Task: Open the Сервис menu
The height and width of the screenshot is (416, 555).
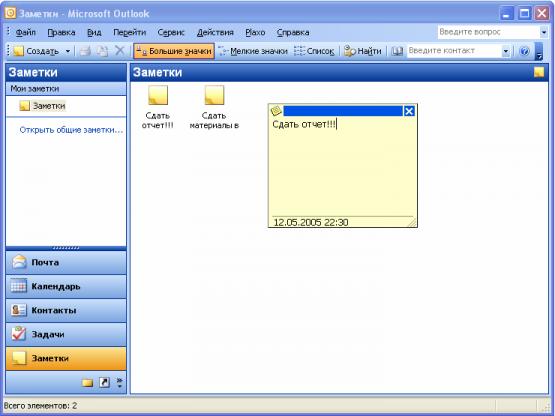Action: click(171, 33)
